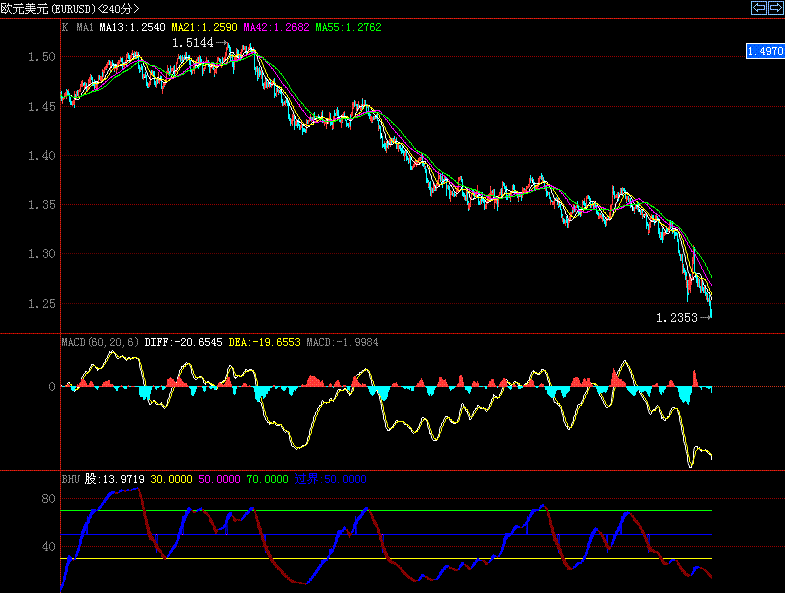Select the MA13 moving average label
Image resolution: width=785 pixels, height=593 pixels.
tap(132, 28)
